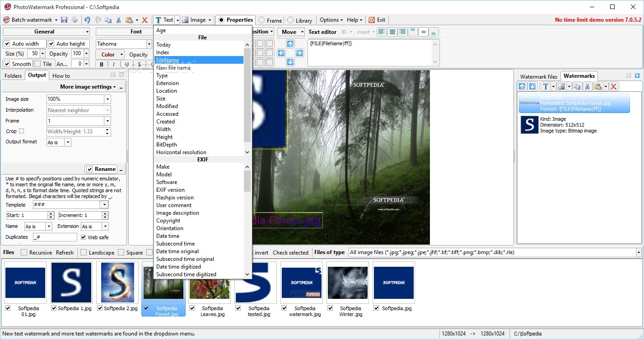Move the watermark up with the blue arrow

coord(290,44)
